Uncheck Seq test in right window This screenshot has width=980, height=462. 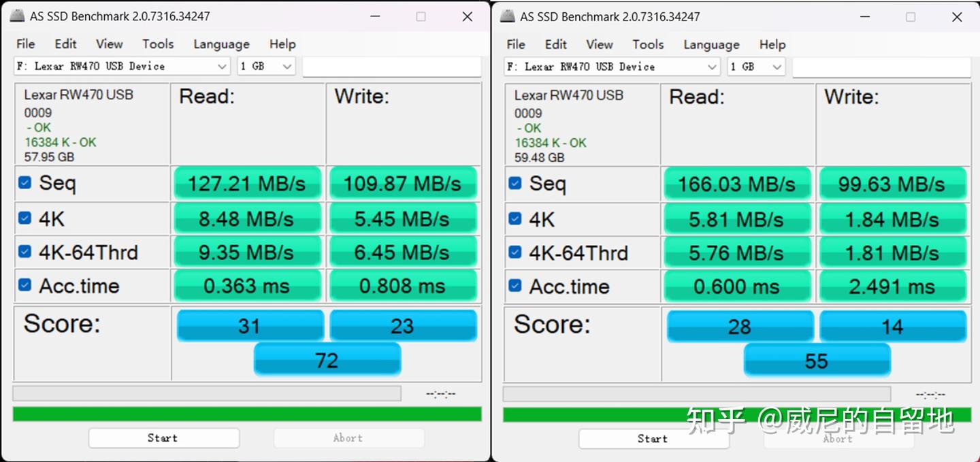tap(515, 183)
